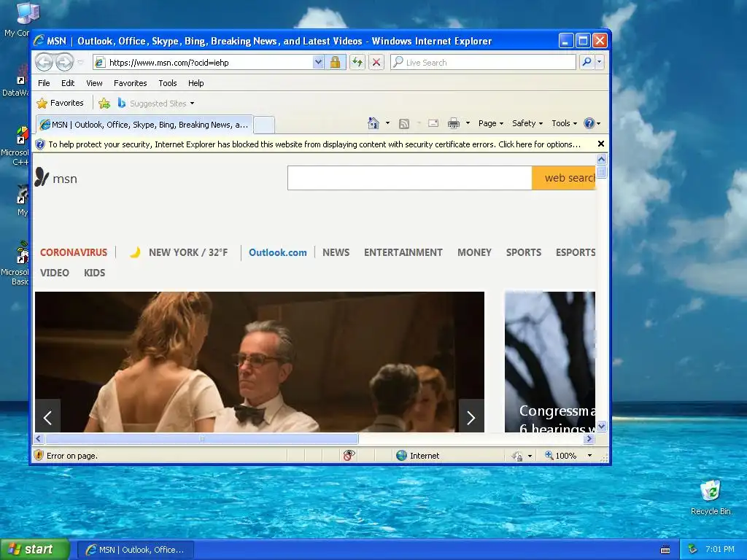The width and height of the screenshot is (747, 560).
Task: Click the RSS feeds icon
Action: coord(404,124)
